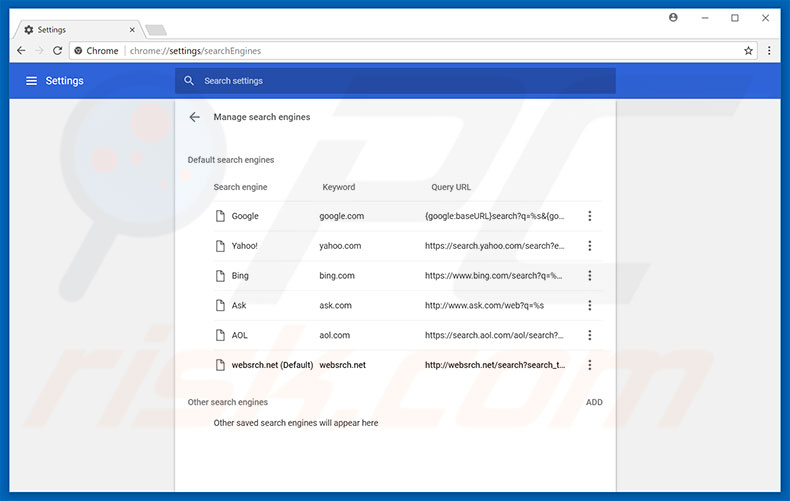Click the Search settings field
Viewport: 790px width, 501px height.
(x=400, y=81)
